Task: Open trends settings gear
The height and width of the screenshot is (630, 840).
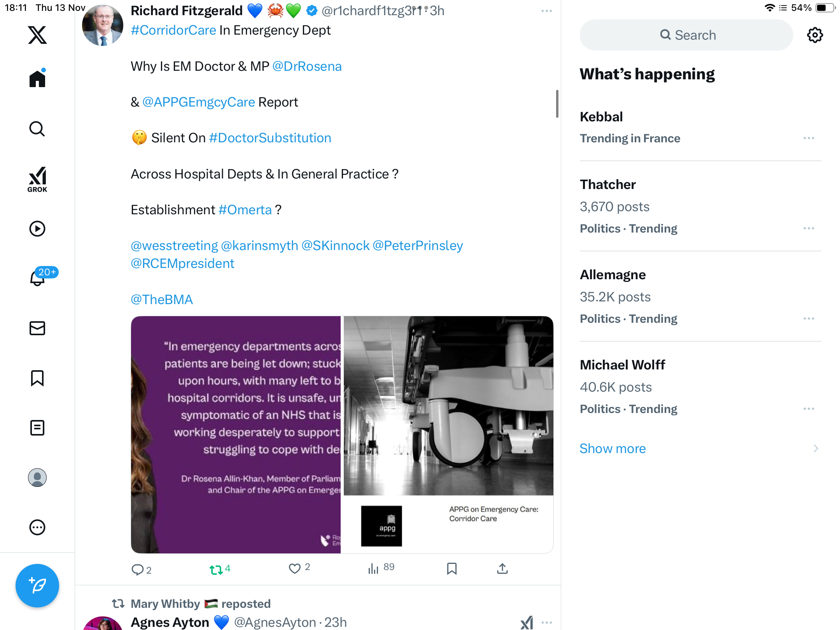Action: coord(815,35)
